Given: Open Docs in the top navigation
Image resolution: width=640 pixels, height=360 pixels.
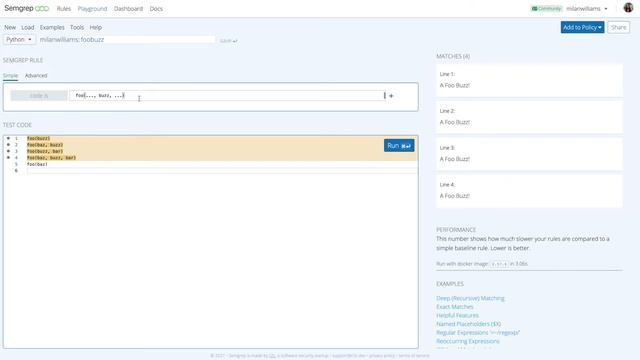Looking at the screenshot, I should pos(156,9).
